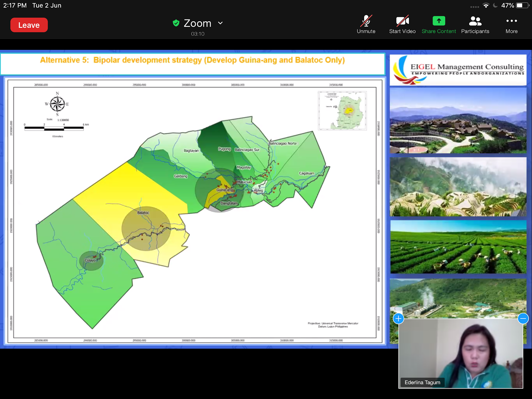Minimize self-view with blue minus button

pos(523,319)
